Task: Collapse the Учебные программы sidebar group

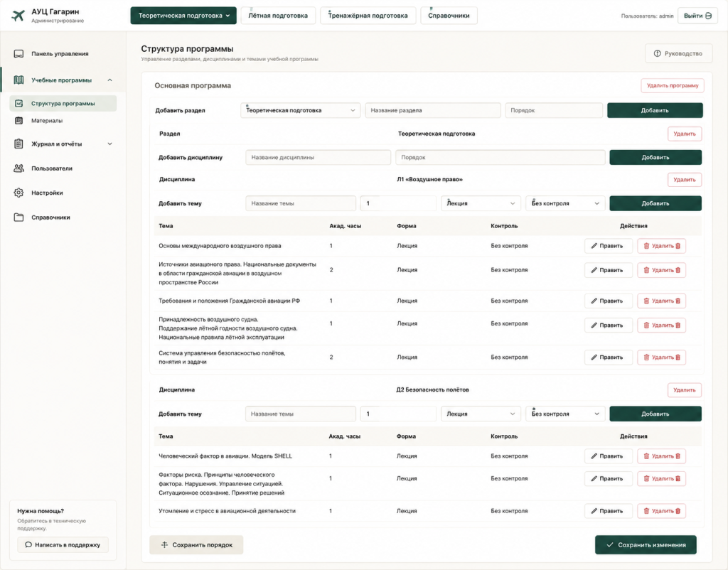Action: tap(109, 80)
